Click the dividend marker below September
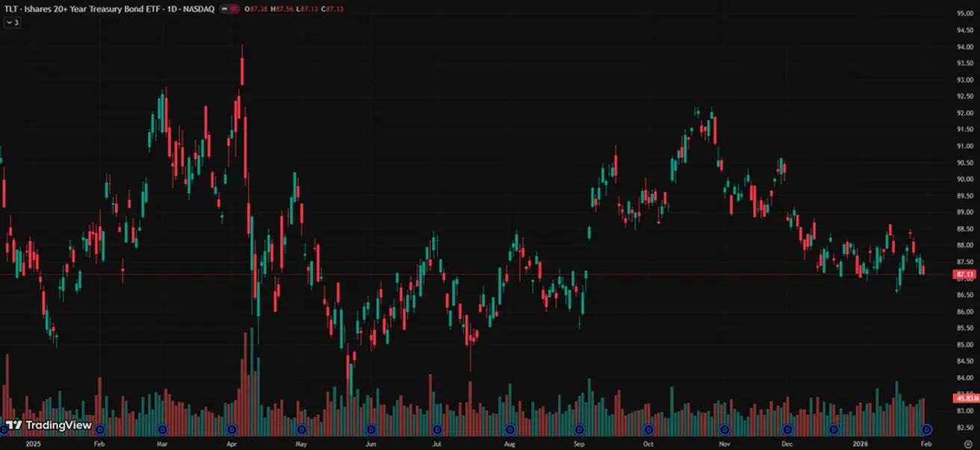This screenshot has width=980, height=450. pyautogui.click(x=580, y=429)
